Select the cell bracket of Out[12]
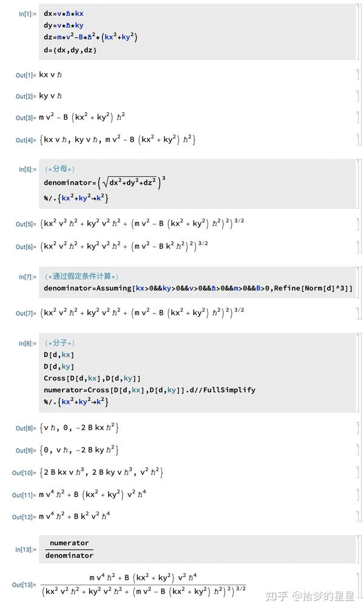 point(357,517)
